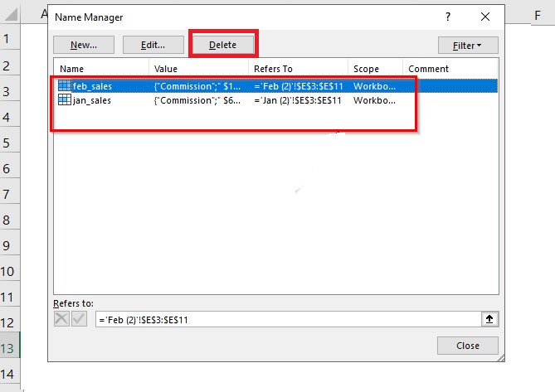Sort by the Refers To column header

pos(298,69)
